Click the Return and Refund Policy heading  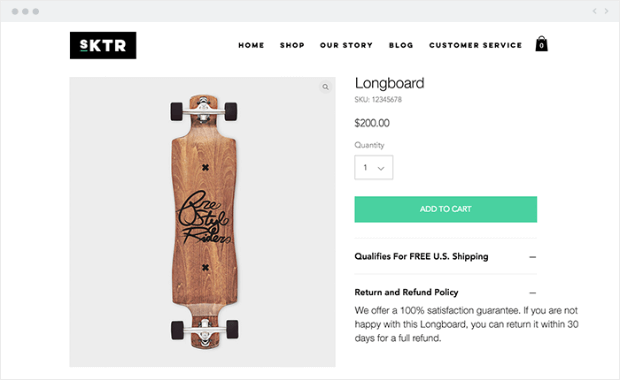coord(406,292)
